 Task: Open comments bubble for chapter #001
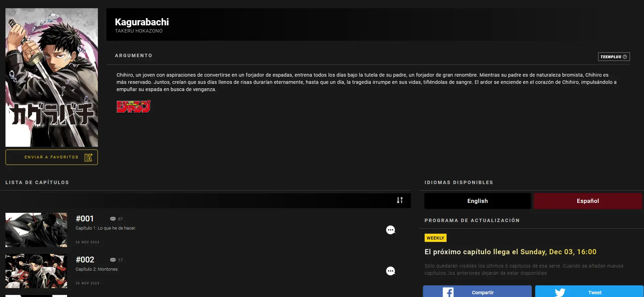[x=390, y=230]
